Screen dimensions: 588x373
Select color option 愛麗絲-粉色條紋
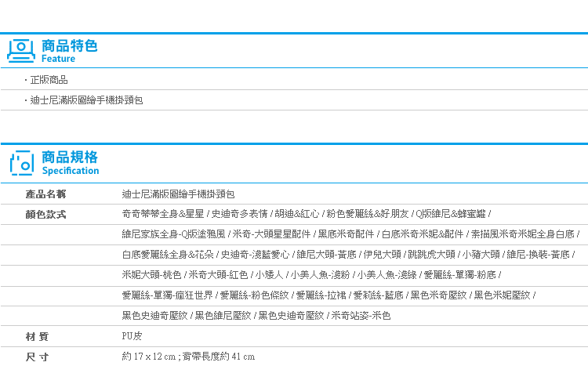[x=254, y=295]
